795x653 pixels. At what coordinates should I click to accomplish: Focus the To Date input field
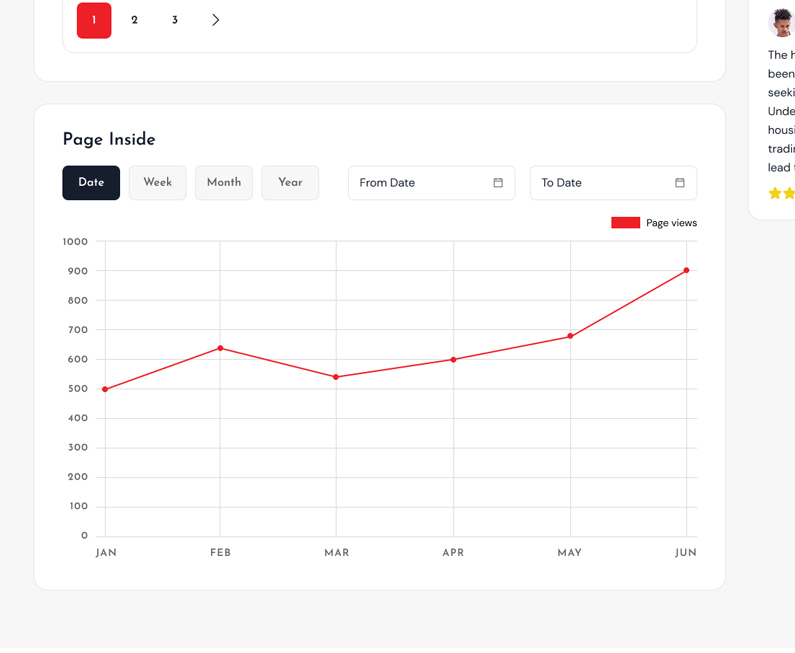(x=602, y=183)
